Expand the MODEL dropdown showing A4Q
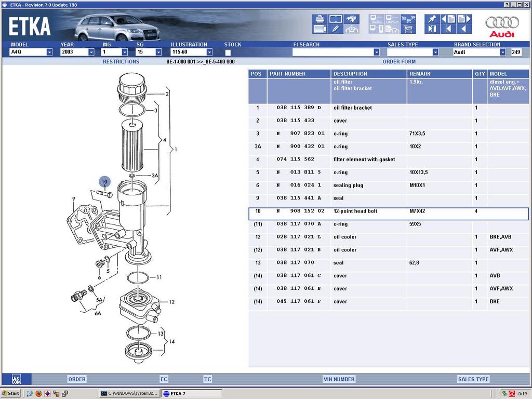The height and width of the screenshot is (399, 532). [x=49, y=52]
